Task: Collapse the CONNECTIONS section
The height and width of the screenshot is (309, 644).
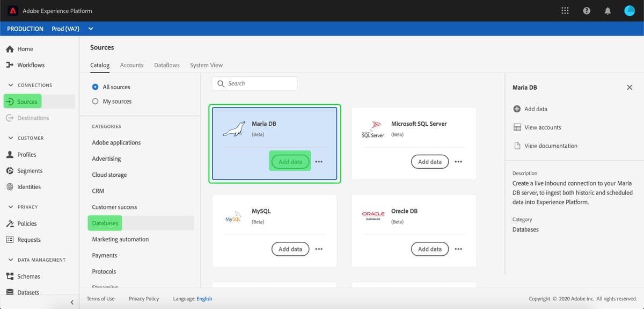Action: tap(11, 85)
